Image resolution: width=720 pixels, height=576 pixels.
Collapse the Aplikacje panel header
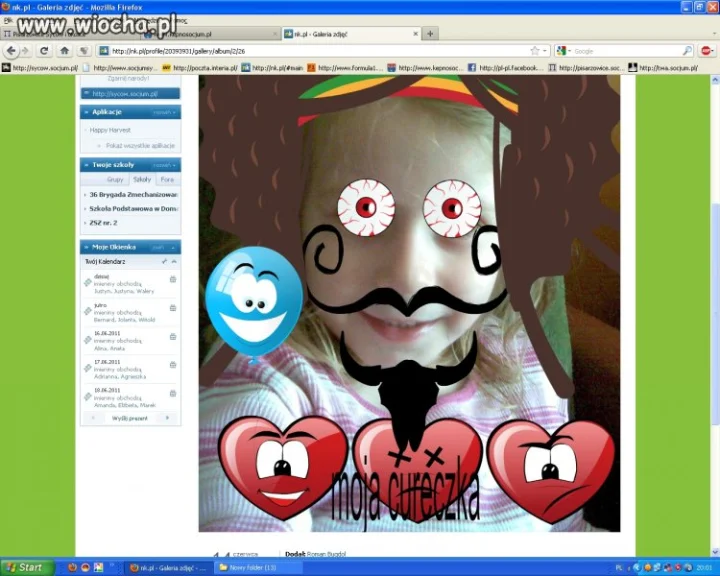(x=86, y=112)
